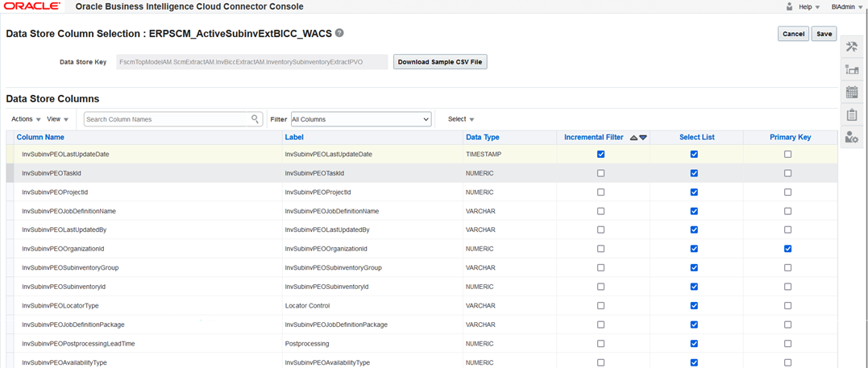Uncheck Select List for InvSubinvPEOLocatorType
The image size is (868, 368).
(x=694, y=305)
